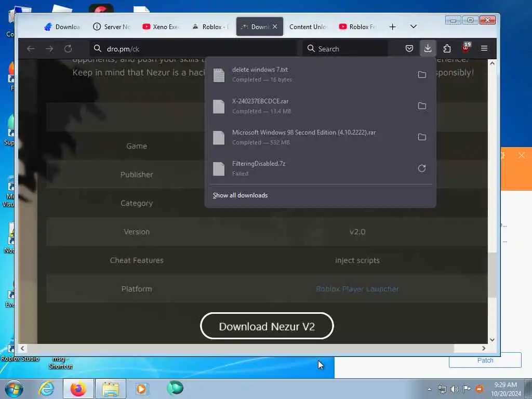Expand the list all tabs chevron
The image size is (532, 399).
tap(413, 26)
